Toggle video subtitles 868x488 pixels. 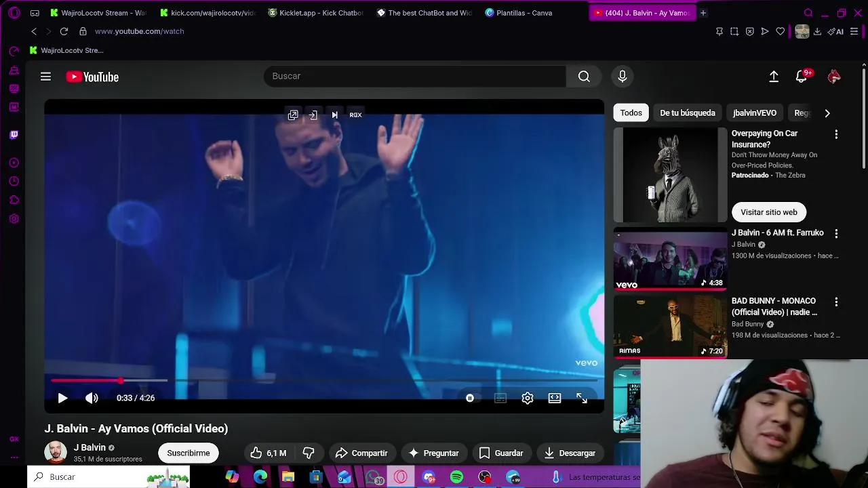click(x=500, y=399)
